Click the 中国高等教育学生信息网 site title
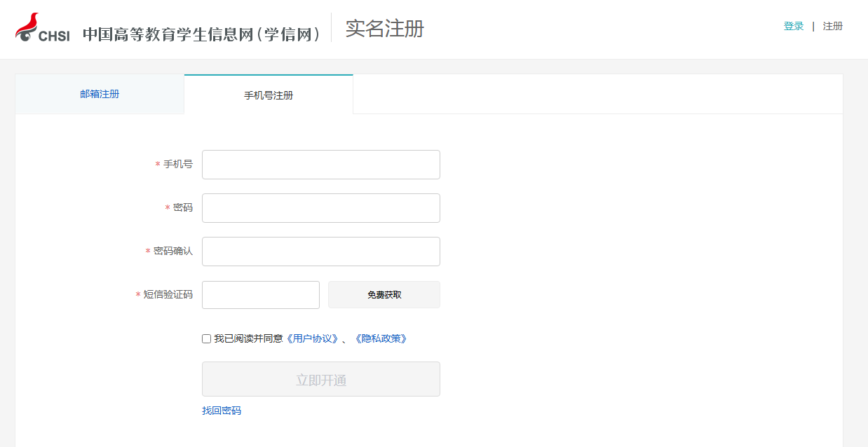This screenshot has width=868, height=447. tap(203, 34)
